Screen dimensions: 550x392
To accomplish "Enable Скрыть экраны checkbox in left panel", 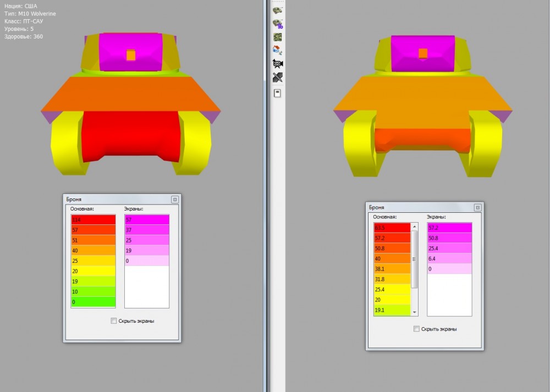I will [x=114, y=321].
